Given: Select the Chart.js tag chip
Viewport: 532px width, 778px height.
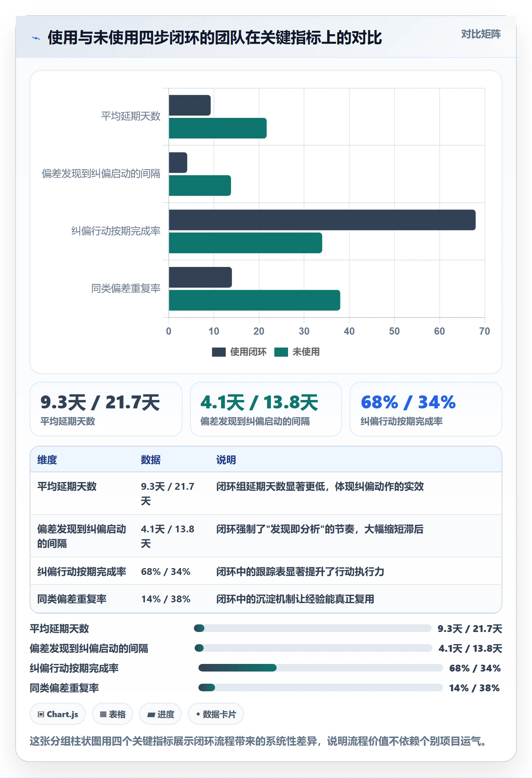Looking at the screenshot, I should [x=58, y=714].
